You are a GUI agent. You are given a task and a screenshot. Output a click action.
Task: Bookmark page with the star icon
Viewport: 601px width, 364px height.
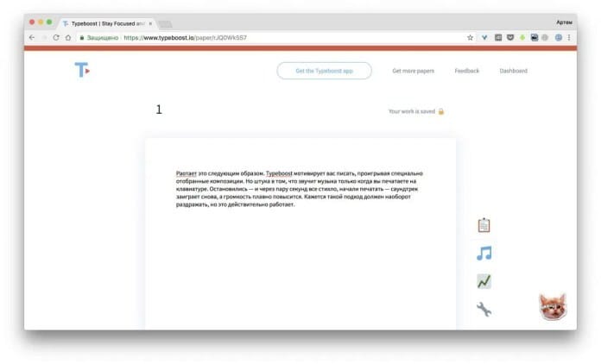[470, 37]
